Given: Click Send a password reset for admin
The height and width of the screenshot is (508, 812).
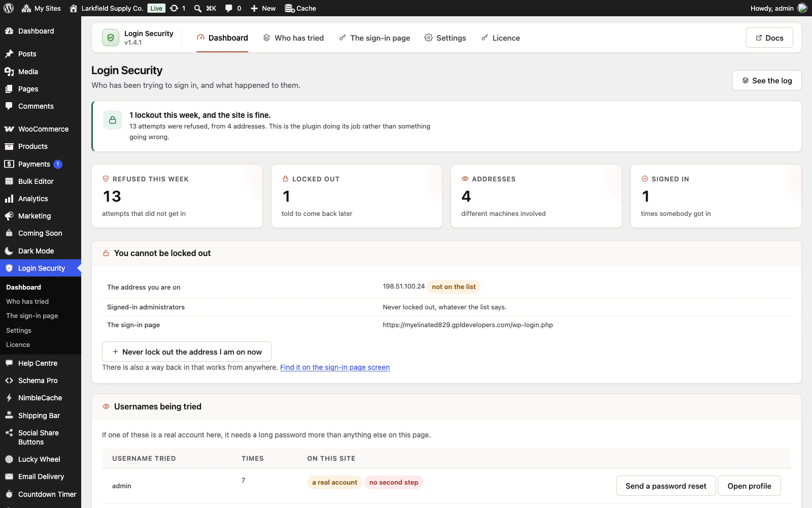Looking at the screenshot, I should 666,486.
